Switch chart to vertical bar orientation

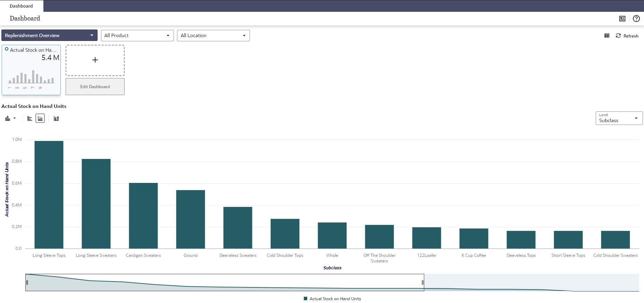(x=40, y=119)
